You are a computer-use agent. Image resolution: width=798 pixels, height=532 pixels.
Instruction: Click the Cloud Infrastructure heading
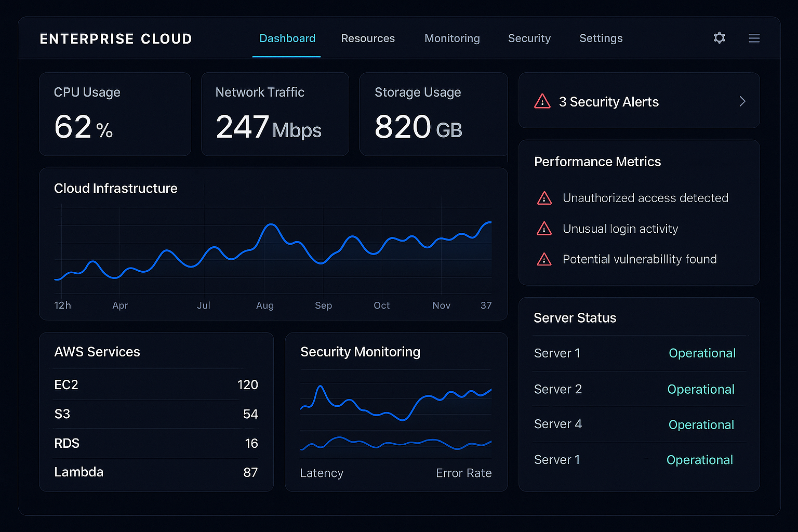(x=116, y=188)
